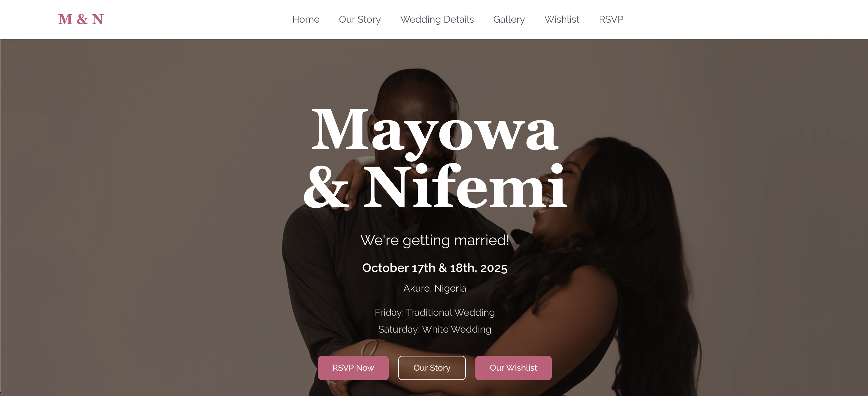Click the M & N logo
Viewport: 868px width, 396px height.
pos(81,19)
